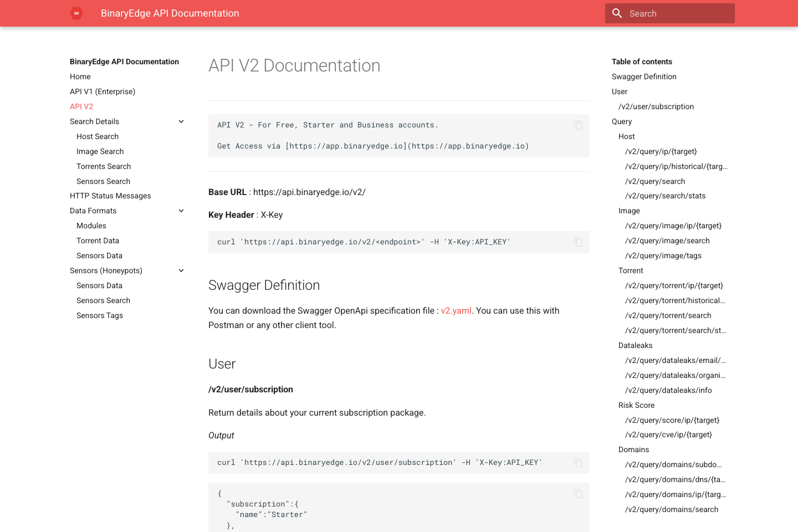798x532 pixels.
Task: Open the API V1 (Enterprise) page
Action: pos(103,91)
